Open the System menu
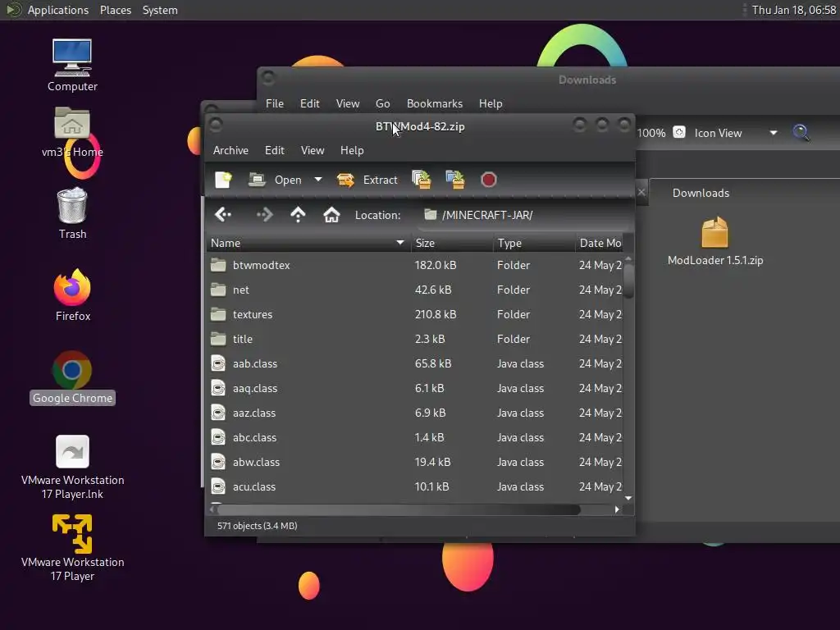 (160, 10)
